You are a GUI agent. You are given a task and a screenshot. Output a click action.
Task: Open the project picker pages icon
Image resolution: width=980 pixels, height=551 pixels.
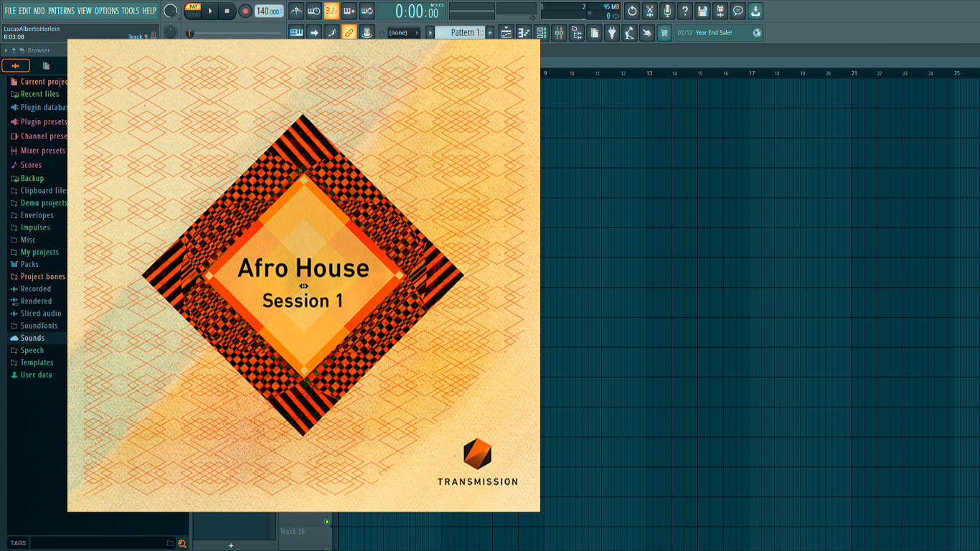tap(594, 32)
